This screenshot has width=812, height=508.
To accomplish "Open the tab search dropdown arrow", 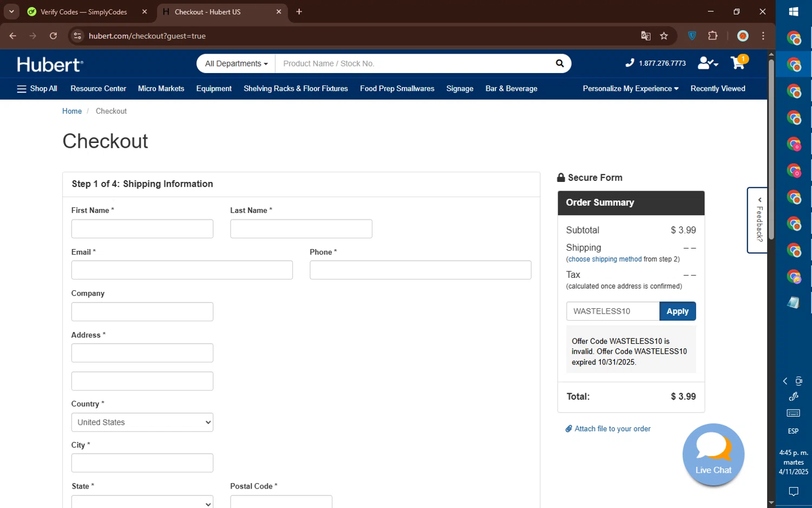I will (11, 11).
